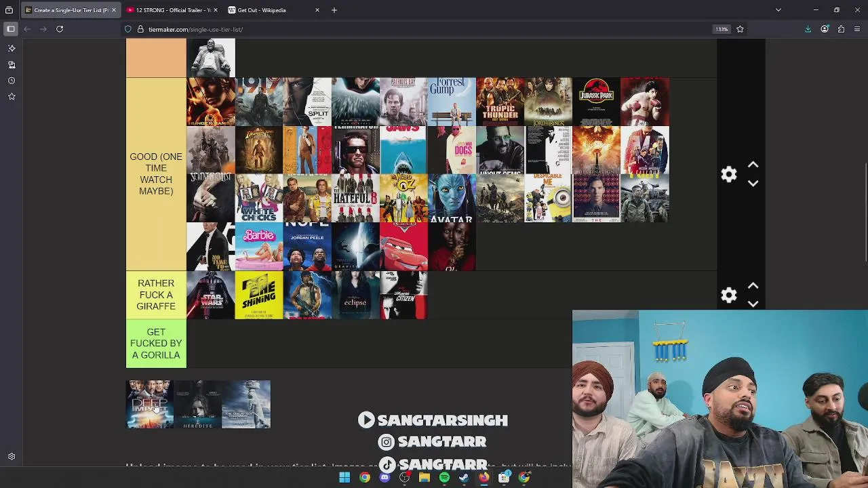Click the Cars poster
Image resolution: width=868 pixels, height=488 pixels.
click(403, 247)
